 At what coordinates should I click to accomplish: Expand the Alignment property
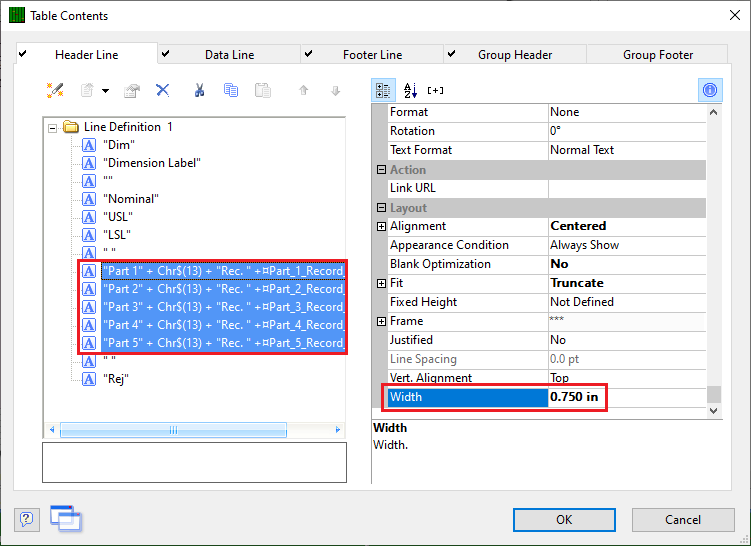[381, 226]
